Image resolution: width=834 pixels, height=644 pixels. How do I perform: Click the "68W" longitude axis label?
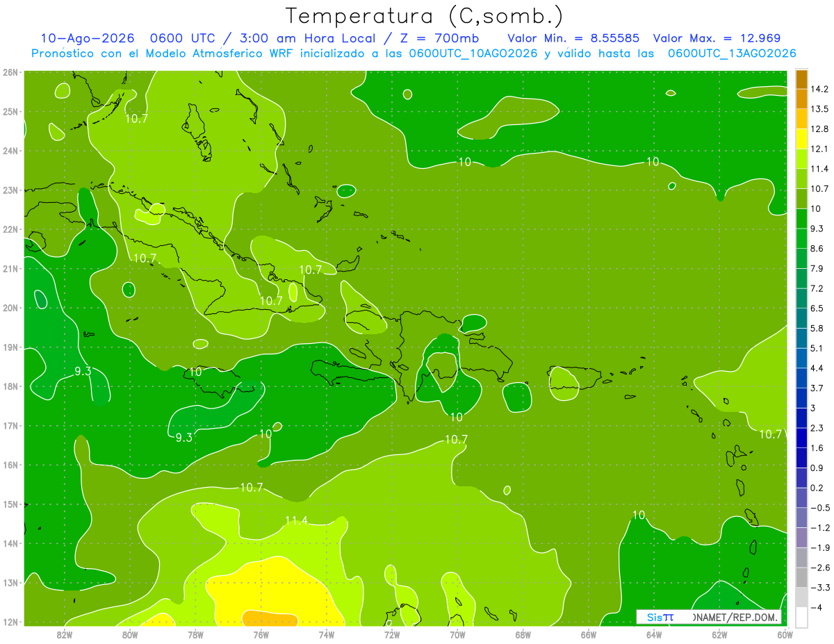click(523, 635)
